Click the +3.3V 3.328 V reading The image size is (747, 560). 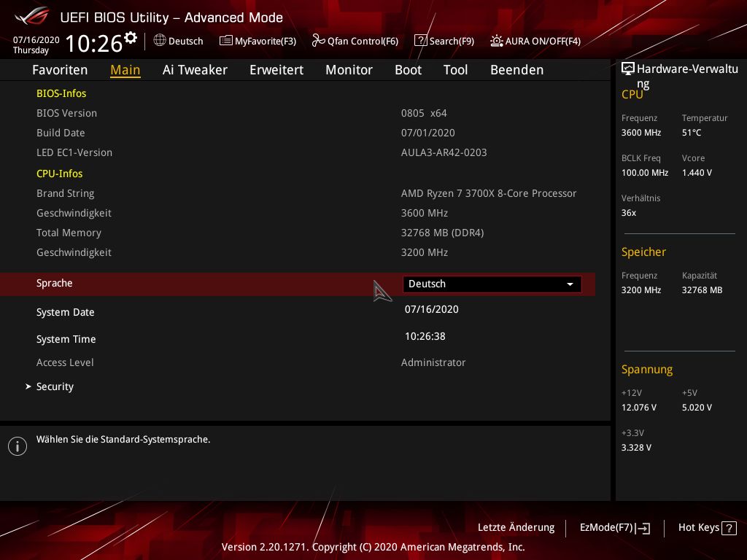636,447
